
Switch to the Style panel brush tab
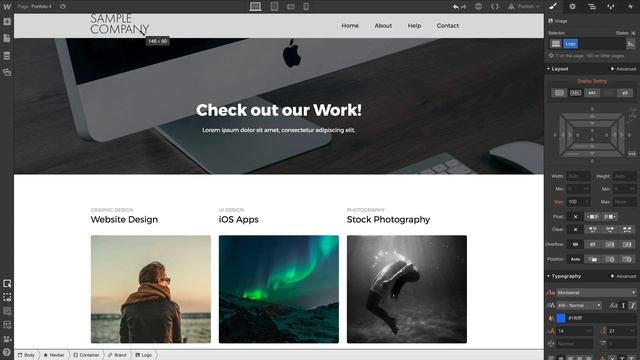click(553, 7)
